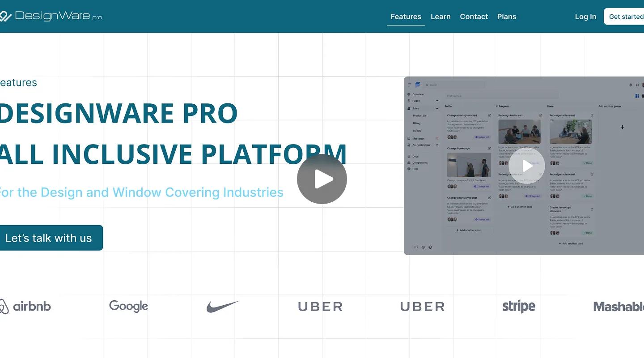Click the whiteboard photo on the Change homepage card

(x=469, y=165)
